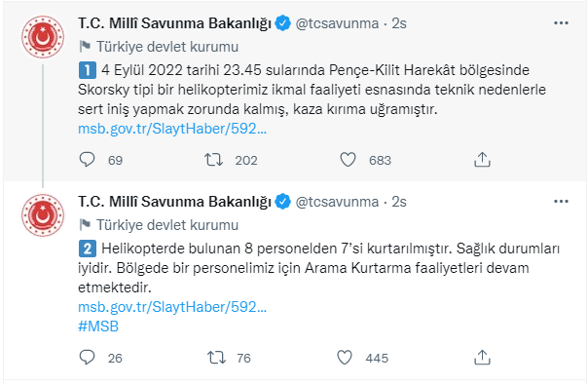588x384 pixels.
Task: Open more options menu on second tweet
Action: [561, 202]
